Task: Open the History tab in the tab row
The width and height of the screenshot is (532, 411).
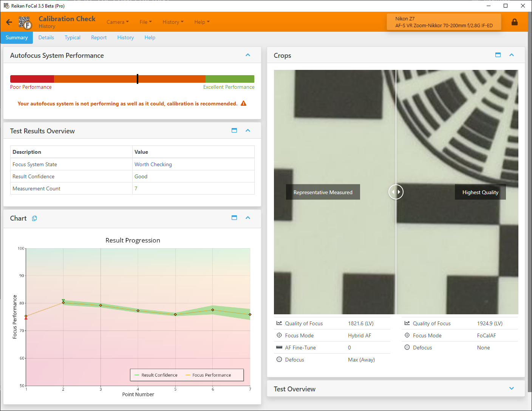Action: pos(125,37)
